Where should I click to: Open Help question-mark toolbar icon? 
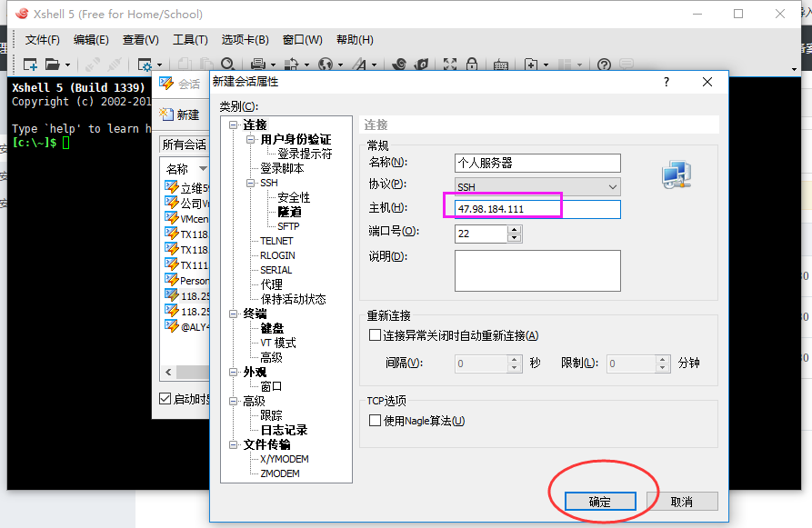click(604, 65)
